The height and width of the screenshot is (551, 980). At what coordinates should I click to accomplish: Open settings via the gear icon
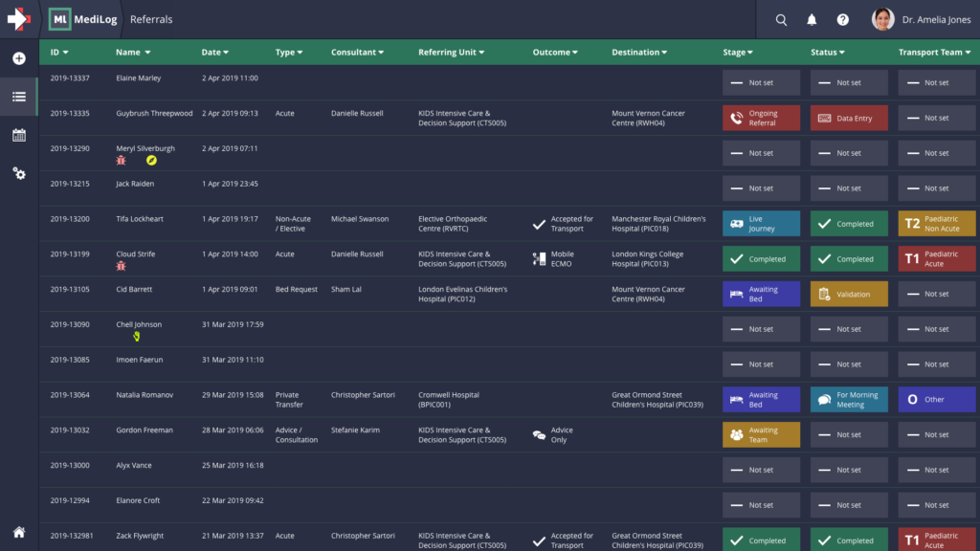pyautogui.click(x=18, y=172)
